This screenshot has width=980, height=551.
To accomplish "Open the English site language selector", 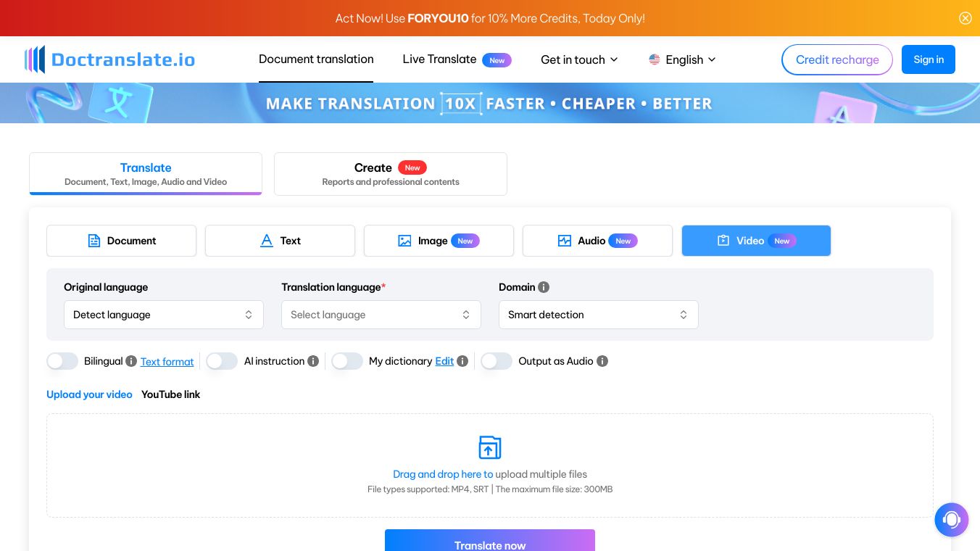I will pos(682,59).
